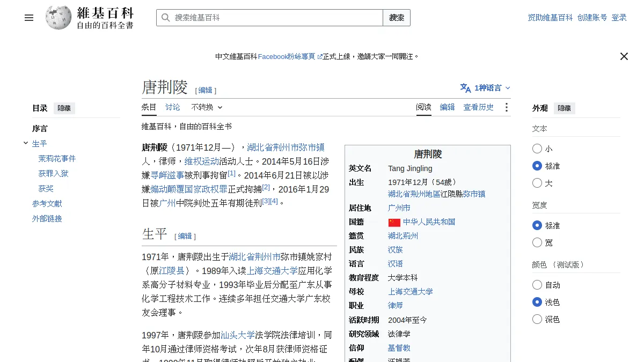Switch to the 讨论 tab
This screenshot has width=644, height=362.
click(x=173, y=107)
